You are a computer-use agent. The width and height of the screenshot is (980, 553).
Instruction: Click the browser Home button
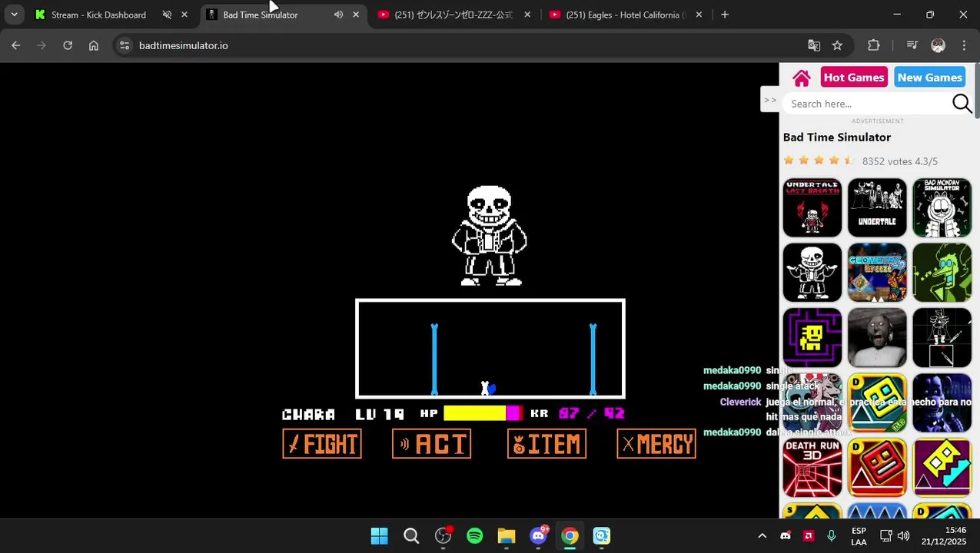(x=94, y=45)
